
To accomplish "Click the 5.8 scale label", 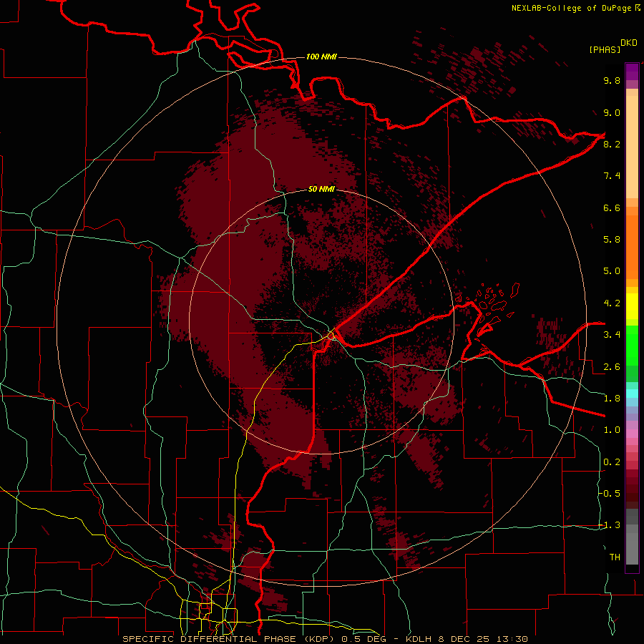I will pyautogui.click(x=612, y=240).
